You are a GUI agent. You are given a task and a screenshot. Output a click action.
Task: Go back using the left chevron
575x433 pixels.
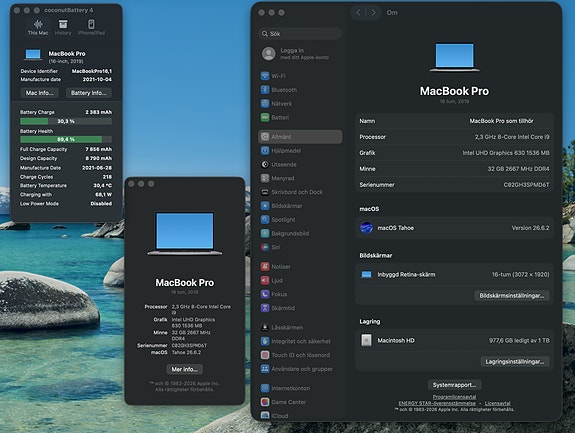358,12
